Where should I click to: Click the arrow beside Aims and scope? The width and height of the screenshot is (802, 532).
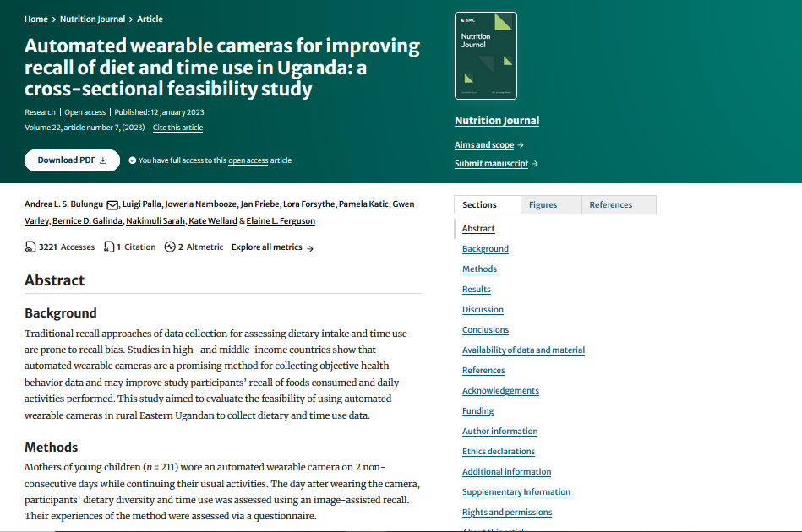pos(521,145)
